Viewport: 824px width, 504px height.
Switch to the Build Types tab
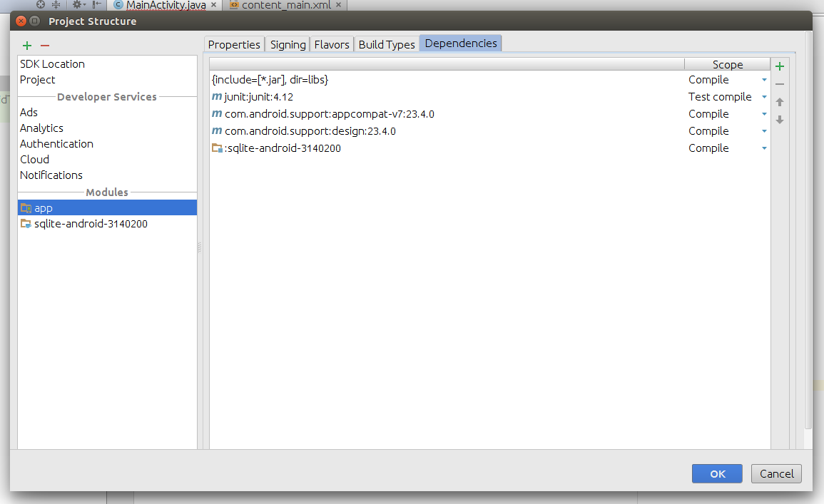click(387, 44)
